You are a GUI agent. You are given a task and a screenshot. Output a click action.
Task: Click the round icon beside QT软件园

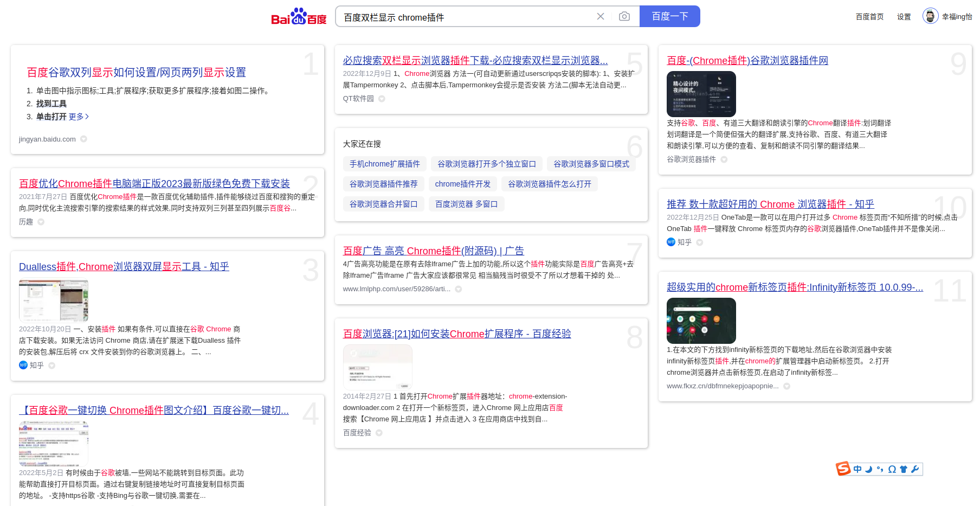(x=382, y=99)
